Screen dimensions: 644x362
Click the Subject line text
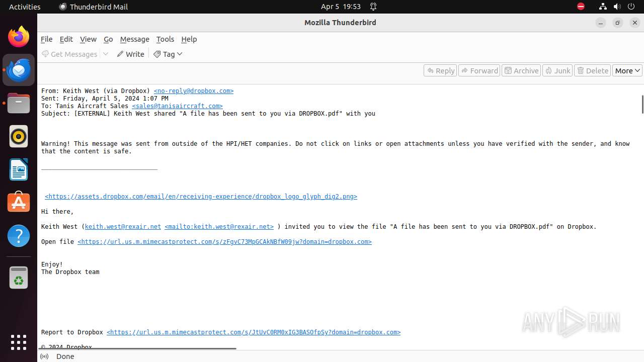pos(208,114)
